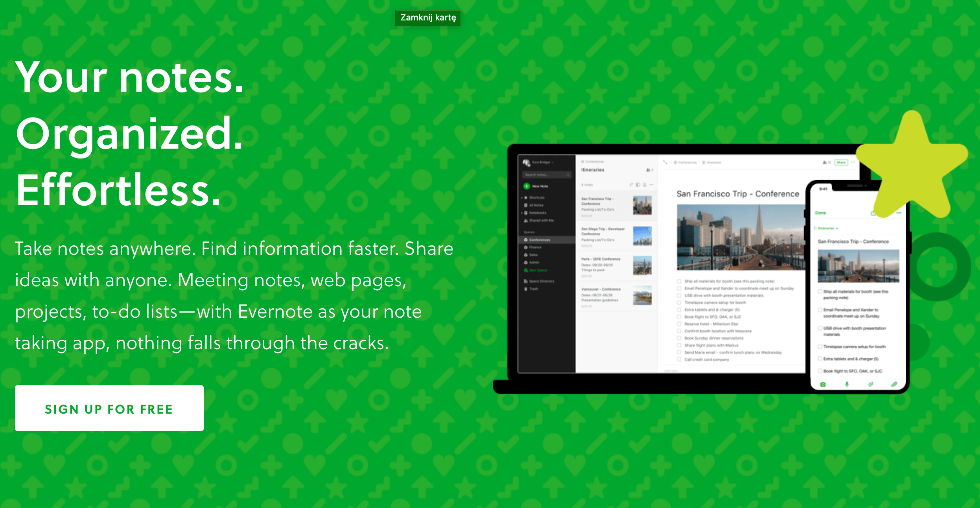This screenshot has height=508, width=980.
Task: Check Send Marie email checkbox
Action: [679, 352]
